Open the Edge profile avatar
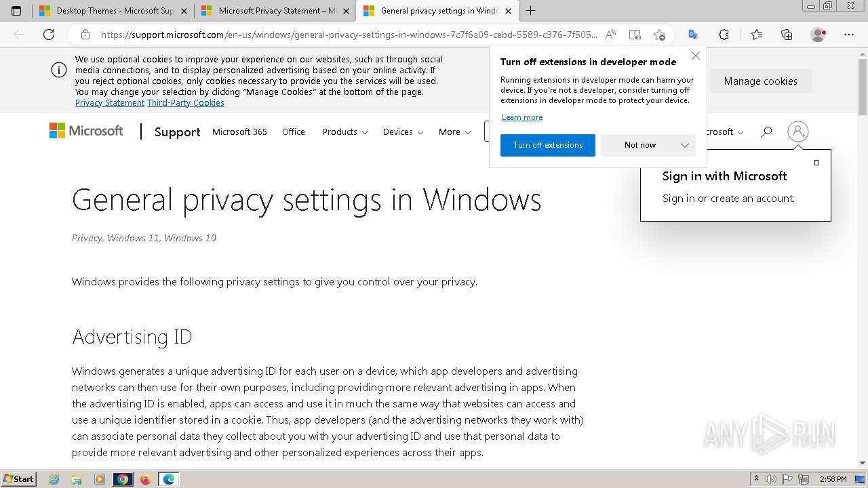Viewport: 868px width, 488px height. 818,35
